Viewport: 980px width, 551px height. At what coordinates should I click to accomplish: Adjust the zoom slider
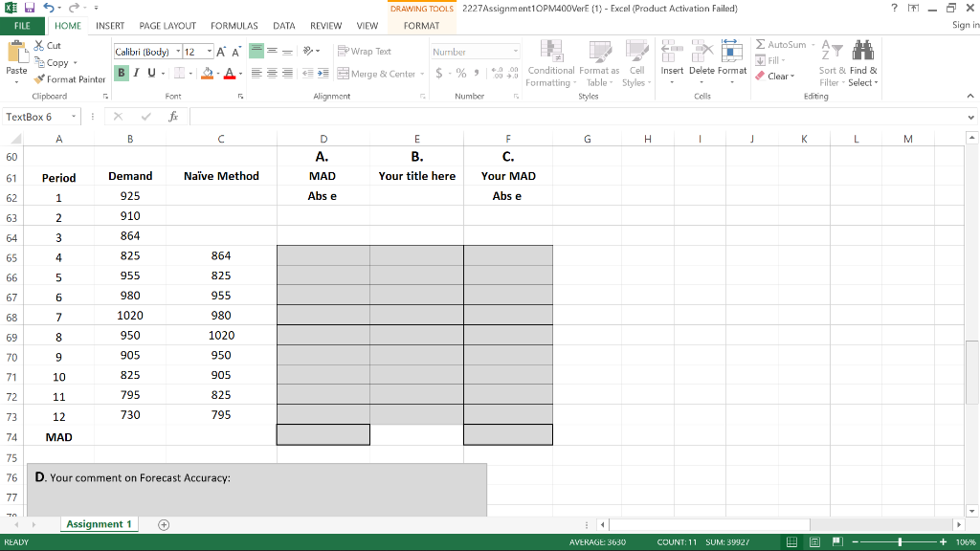(x=900, y=542)
